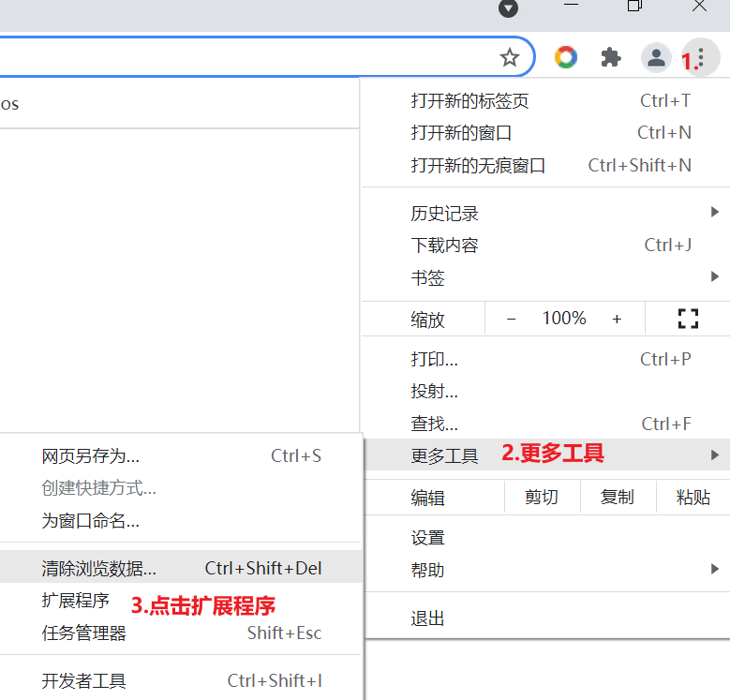
Task: Expand the 更多工具 submenu
Action: 545,455
